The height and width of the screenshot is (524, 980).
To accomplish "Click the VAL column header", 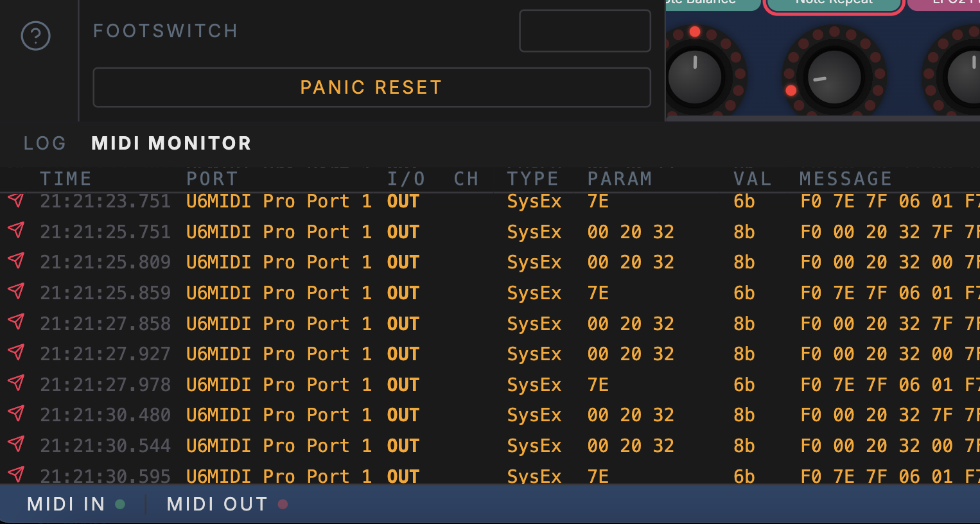I will [753, 179].
